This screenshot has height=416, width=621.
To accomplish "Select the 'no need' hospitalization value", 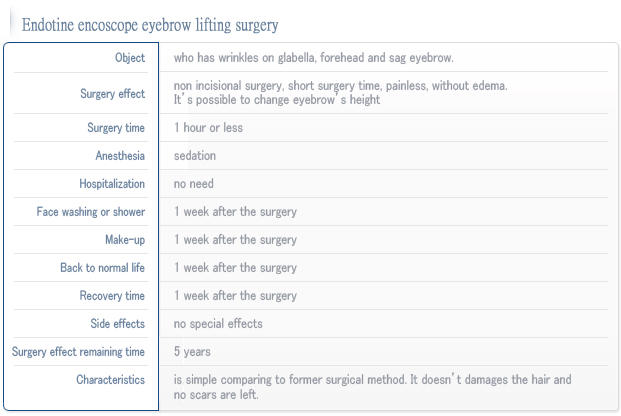I will [194, 184].
